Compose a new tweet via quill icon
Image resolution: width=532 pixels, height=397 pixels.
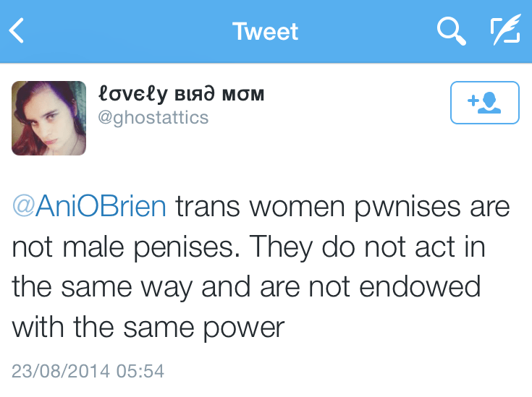[505, 31]
